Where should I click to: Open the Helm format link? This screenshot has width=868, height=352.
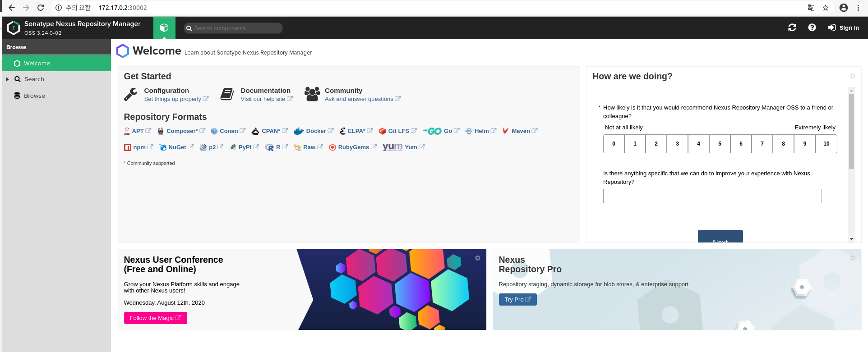click(481, 131)
